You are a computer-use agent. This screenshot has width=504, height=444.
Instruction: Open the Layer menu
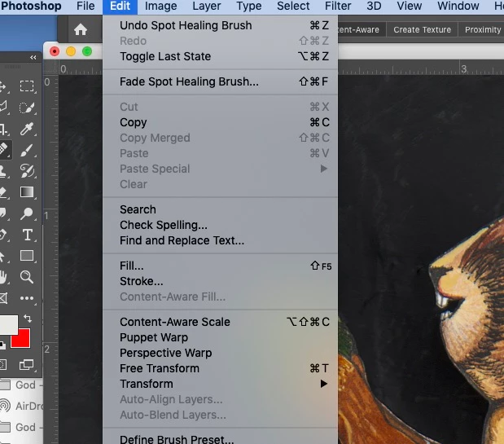(207, 6)
